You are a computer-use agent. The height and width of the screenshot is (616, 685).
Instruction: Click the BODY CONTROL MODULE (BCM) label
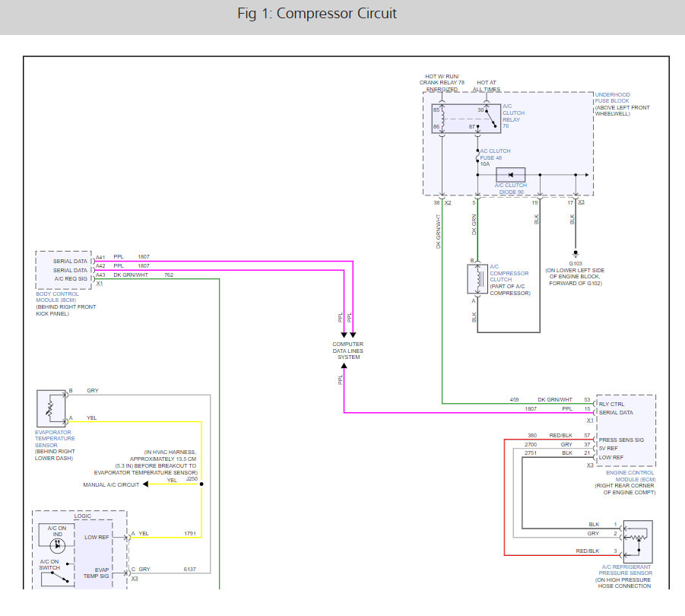point(57,297)
